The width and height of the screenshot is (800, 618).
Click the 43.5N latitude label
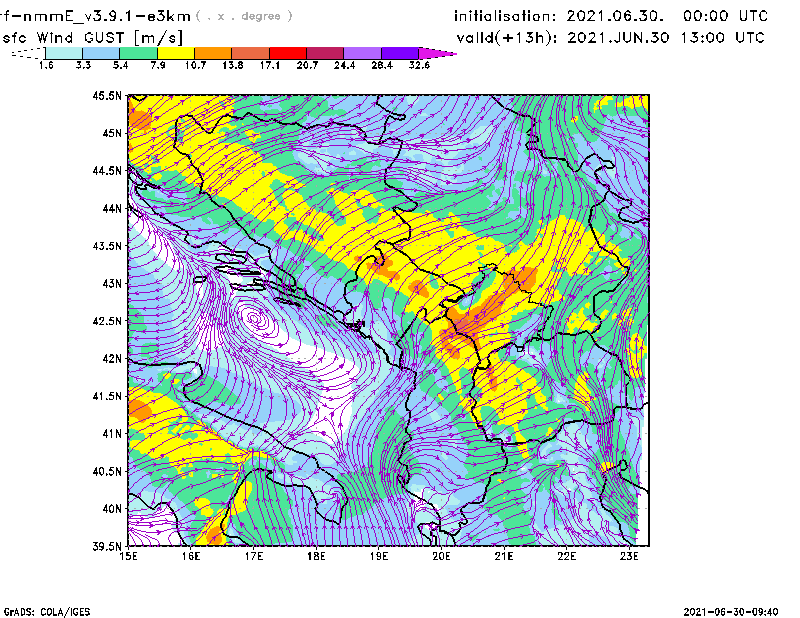point(107,246)
